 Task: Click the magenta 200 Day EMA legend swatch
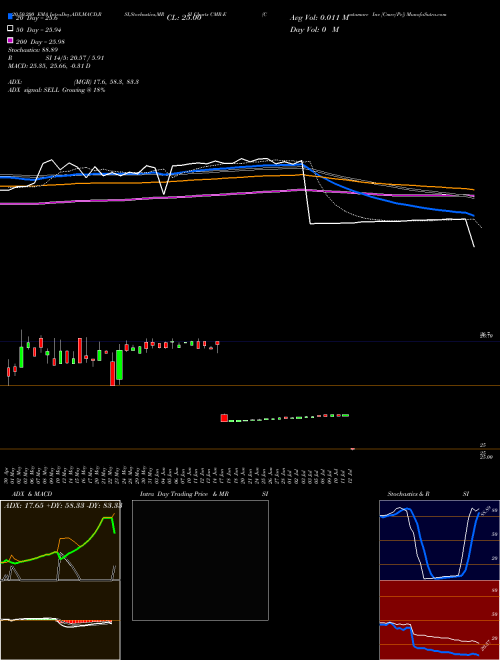pyautogui.click(x=11, y=40)
